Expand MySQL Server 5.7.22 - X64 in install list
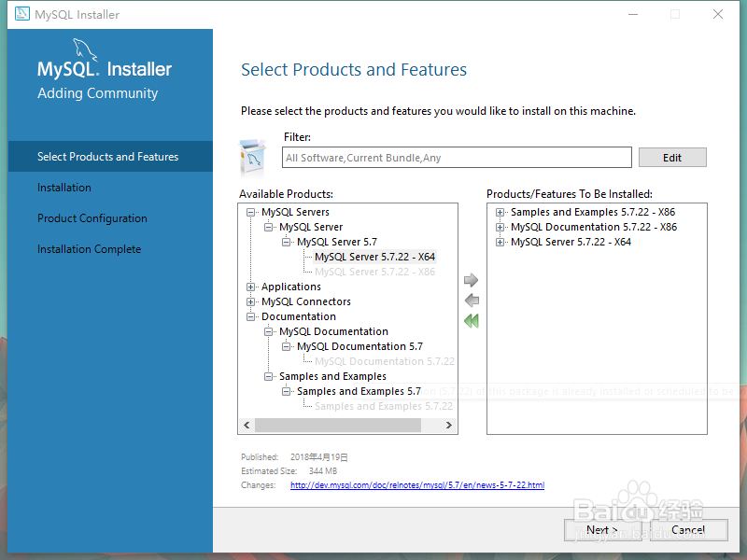The image size is (747, 560). point(500,242)
